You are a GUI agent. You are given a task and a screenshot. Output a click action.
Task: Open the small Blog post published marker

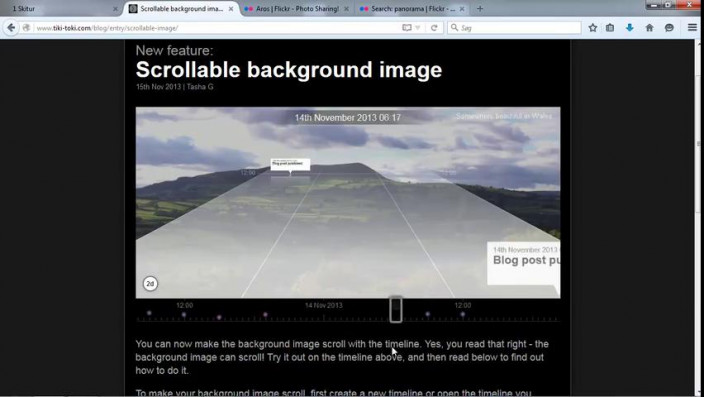[290, 164]
